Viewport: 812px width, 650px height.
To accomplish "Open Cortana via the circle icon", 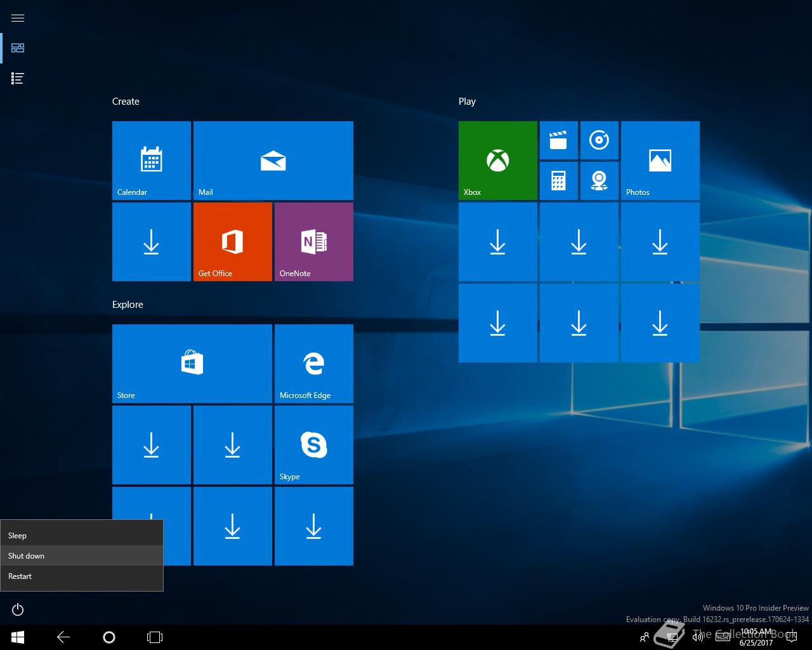I will pos(109,637).
